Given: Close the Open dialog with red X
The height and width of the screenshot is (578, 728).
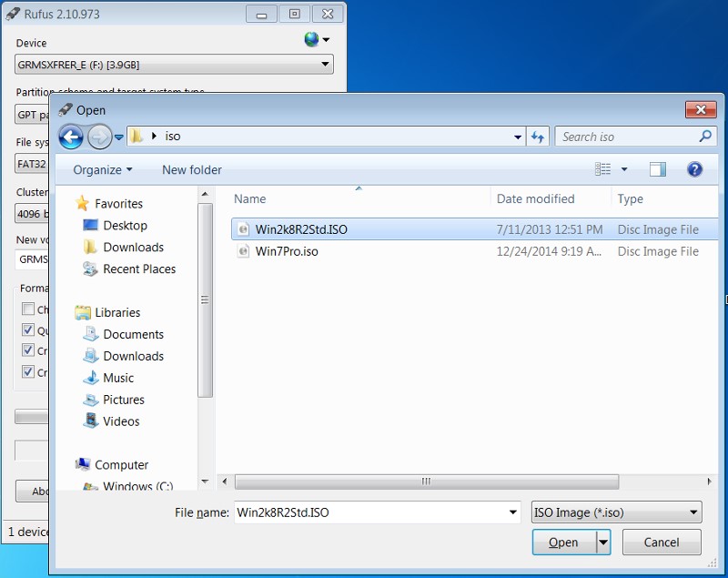Looking at the screenshot, I should (x=701, y=109).
